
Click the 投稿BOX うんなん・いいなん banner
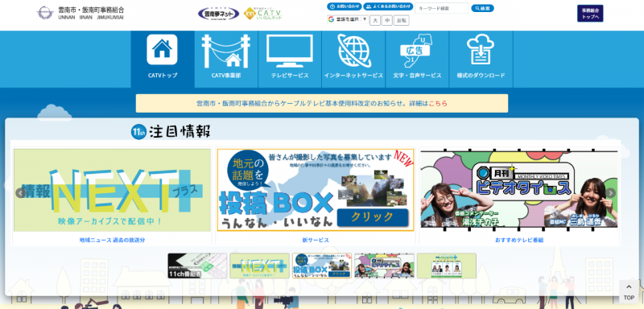(316, 190)
